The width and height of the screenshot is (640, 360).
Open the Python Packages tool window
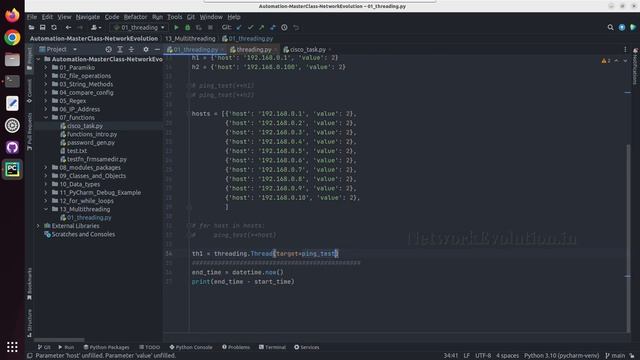coord(106,347)
